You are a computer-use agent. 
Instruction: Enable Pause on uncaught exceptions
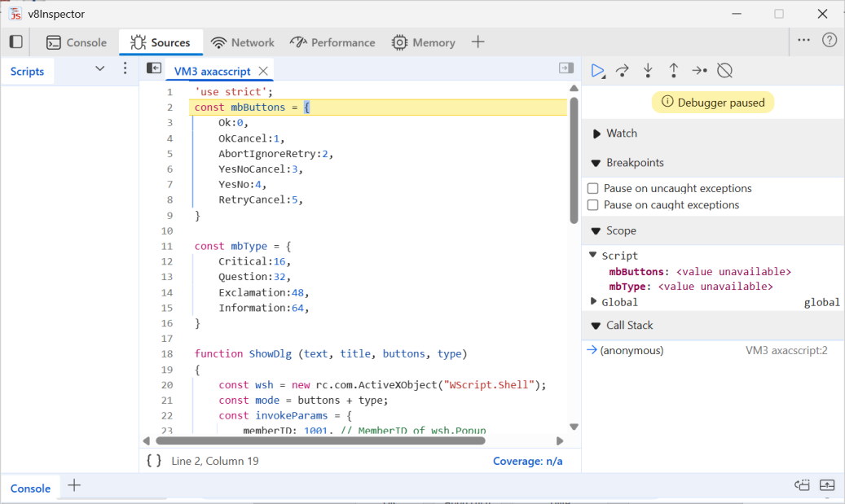point(593,188)
